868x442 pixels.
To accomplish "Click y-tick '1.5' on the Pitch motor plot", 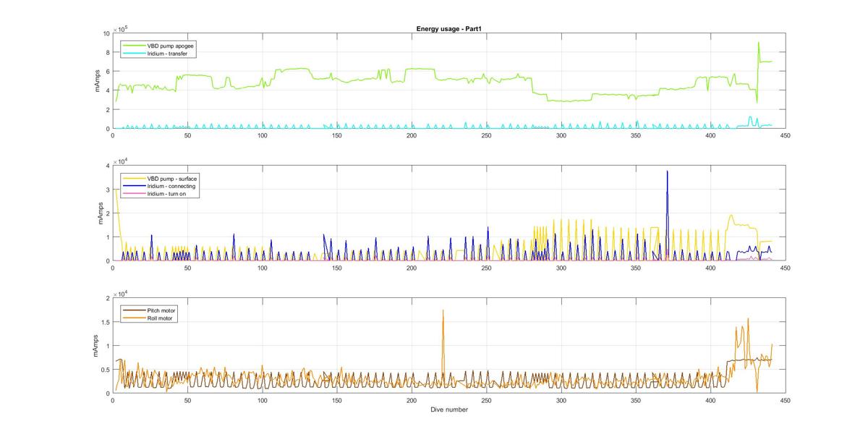I will (105, 322).
